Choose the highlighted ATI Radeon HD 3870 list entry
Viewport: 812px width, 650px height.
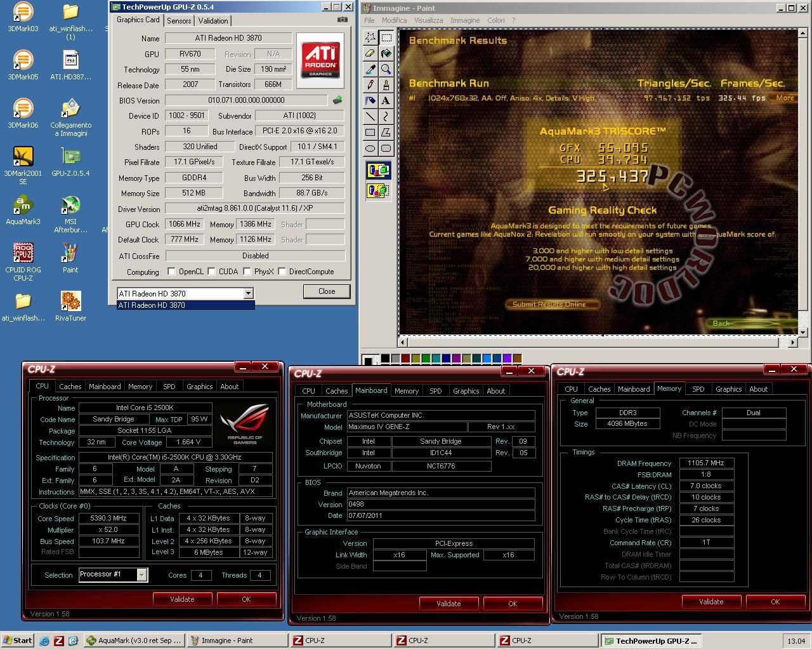coord(186,305)
